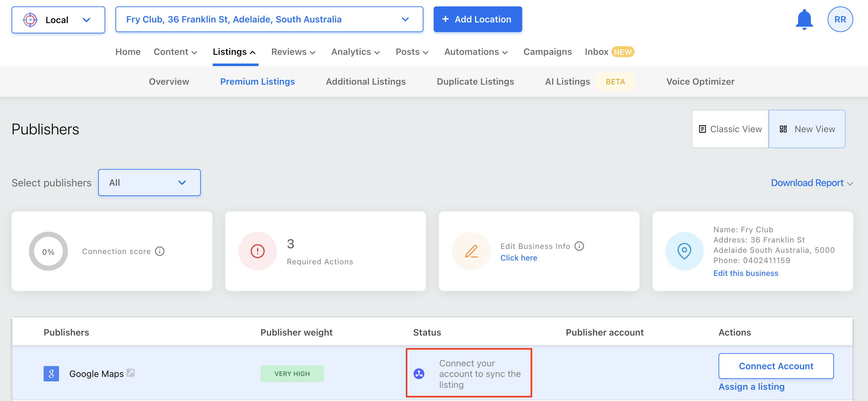Click the Publisher account column header
The width and height of the screenshot is (868, 401).
pos(605,333)
